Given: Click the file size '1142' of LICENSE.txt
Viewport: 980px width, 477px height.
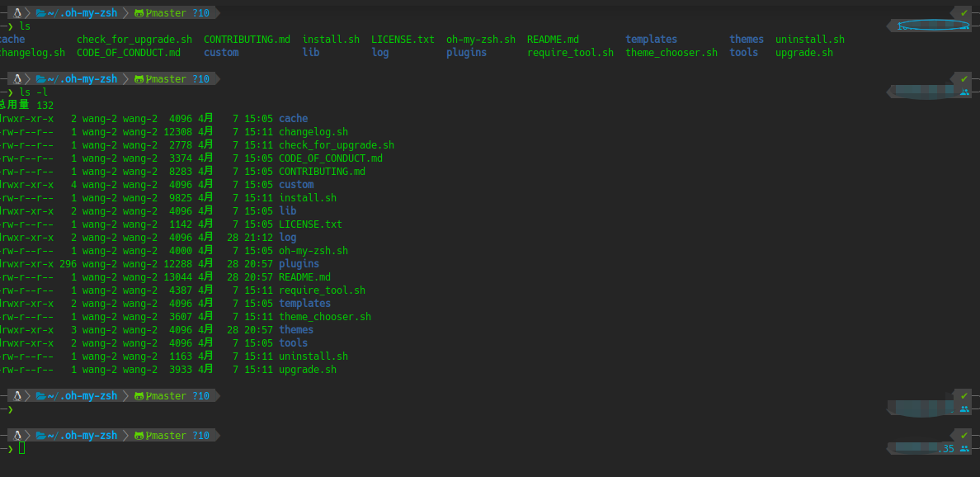Looking at the screenshot, I should point(181,224).
